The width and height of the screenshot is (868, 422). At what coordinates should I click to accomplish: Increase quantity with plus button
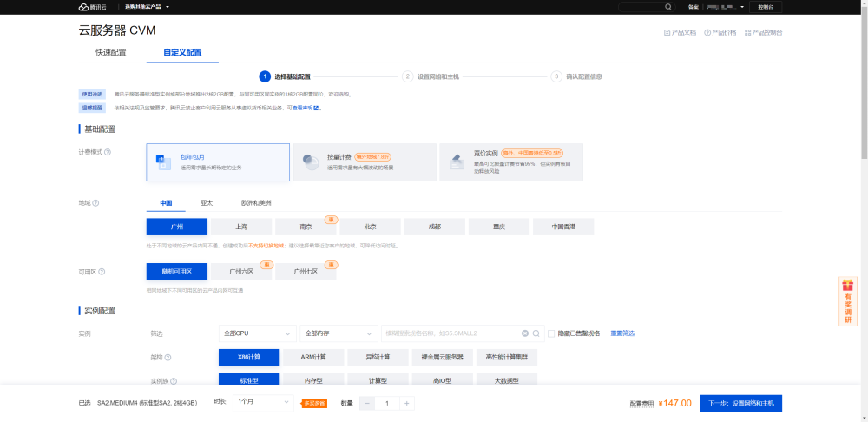pos(407,403)
